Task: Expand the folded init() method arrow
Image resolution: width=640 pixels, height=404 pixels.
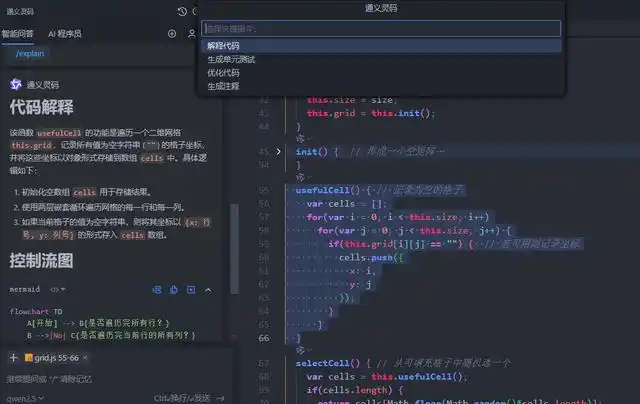Action: [278, 152]
